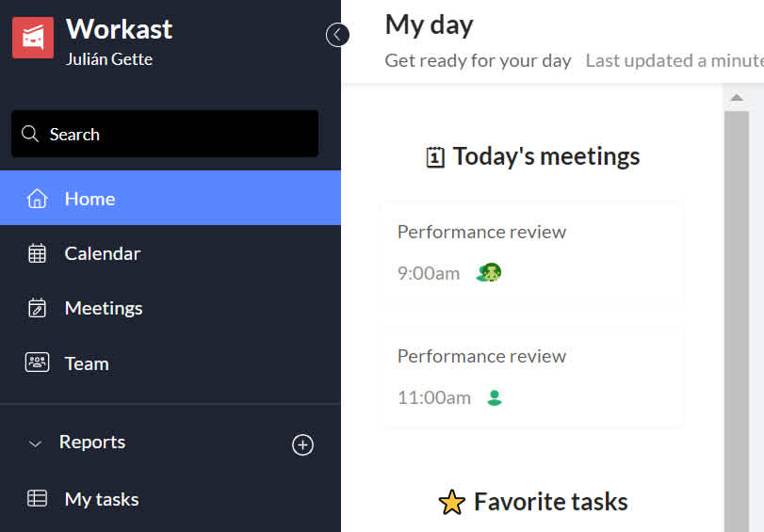Click the red Workast logo icon
Screen dimensions: 764x532
tap(33, 38)
